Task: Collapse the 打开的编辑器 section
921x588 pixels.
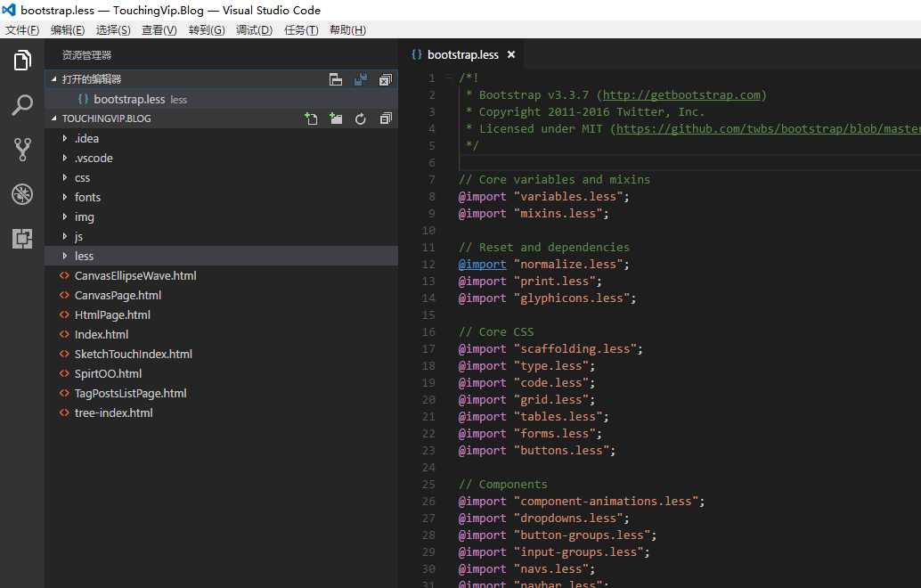Action: pos(54,78)
